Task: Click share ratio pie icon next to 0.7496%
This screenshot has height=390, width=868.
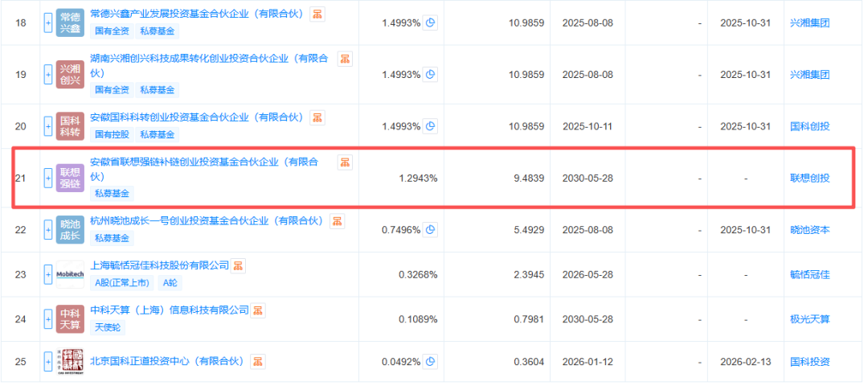Action: pyautogui.click(x=430, y=229)
